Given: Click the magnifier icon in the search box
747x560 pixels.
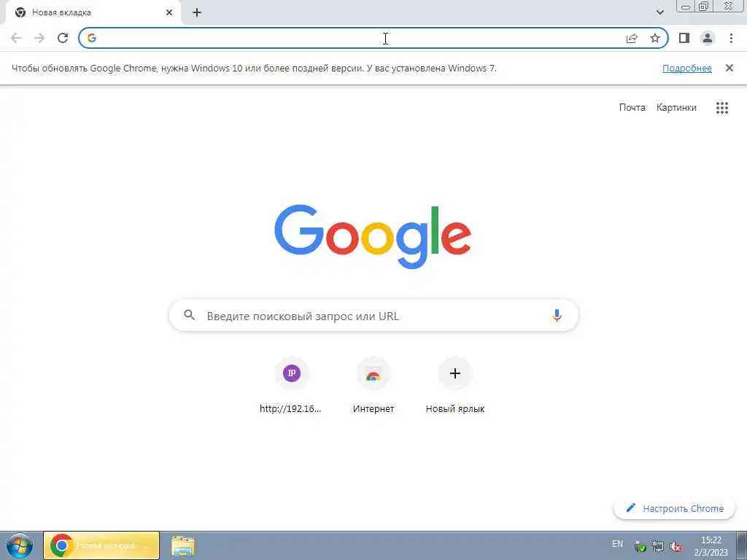Looking at the screenshot, I should pos(189,315).
